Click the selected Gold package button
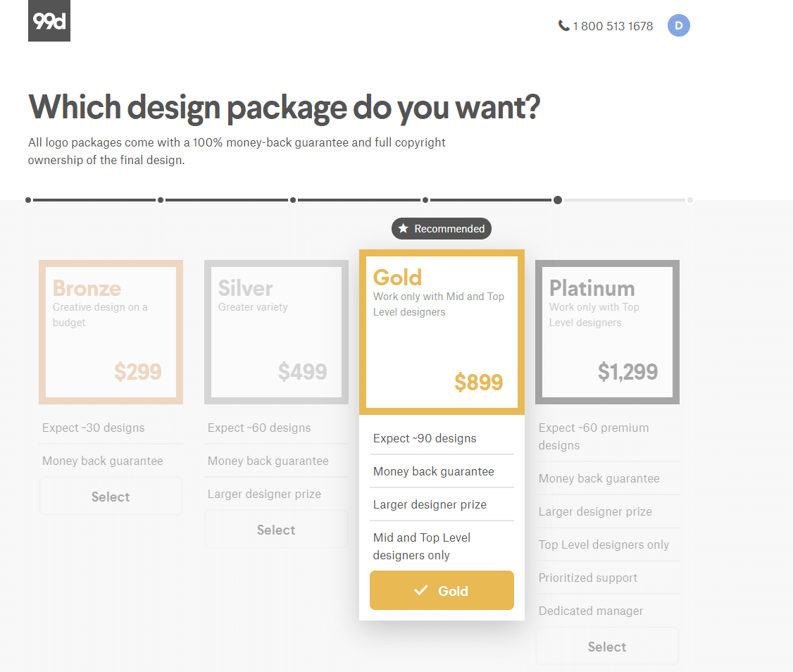Image resolution: width=793 pixels, height=672 pixels. 442,590
